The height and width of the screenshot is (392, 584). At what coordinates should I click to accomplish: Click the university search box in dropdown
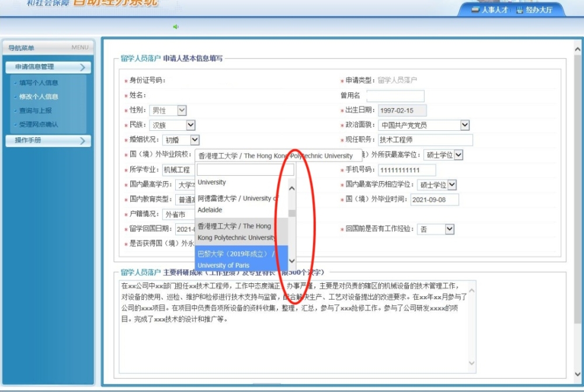pyautogui.click(x=245, y=169)
